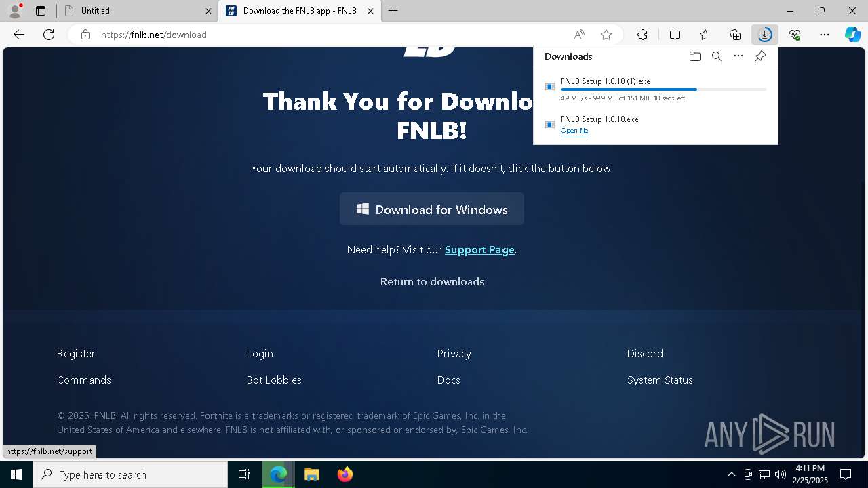This screenshot has width=868, height=488.
Task: Open downloads folder icon in panel
Action: point(695,56)
